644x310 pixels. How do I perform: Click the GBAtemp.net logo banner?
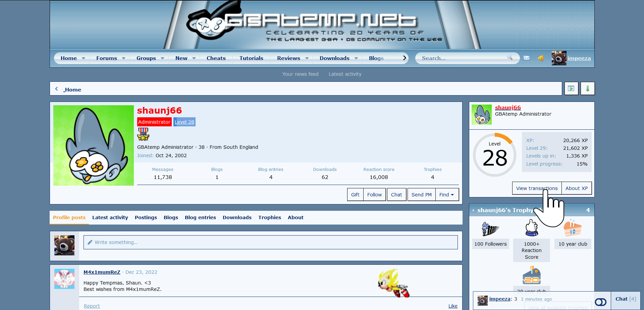click(322, 25)
